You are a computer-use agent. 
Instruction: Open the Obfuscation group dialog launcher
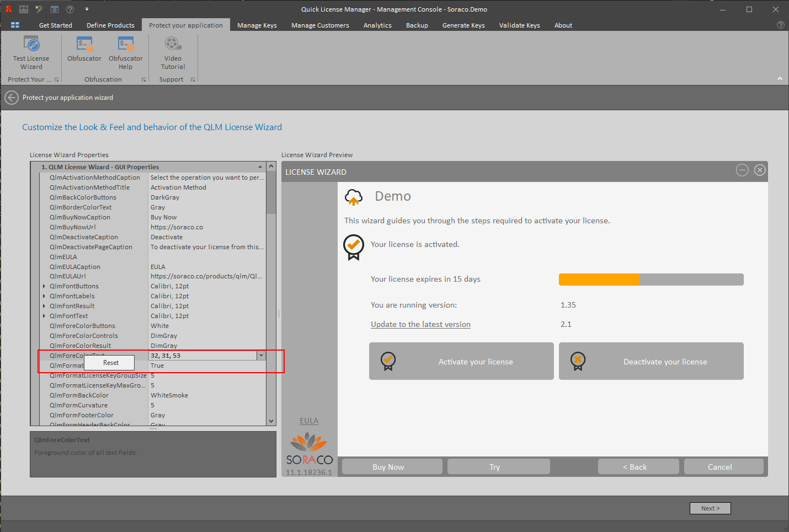[x=143, y=79]
